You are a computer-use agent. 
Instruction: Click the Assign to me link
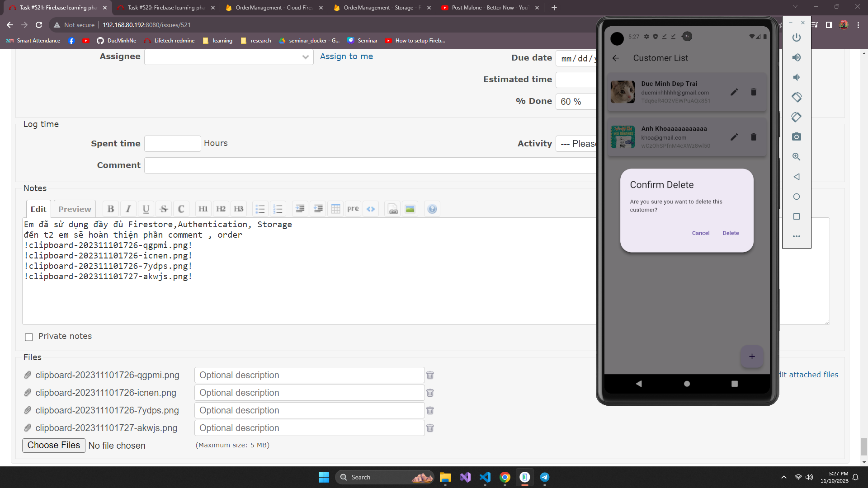346,56
